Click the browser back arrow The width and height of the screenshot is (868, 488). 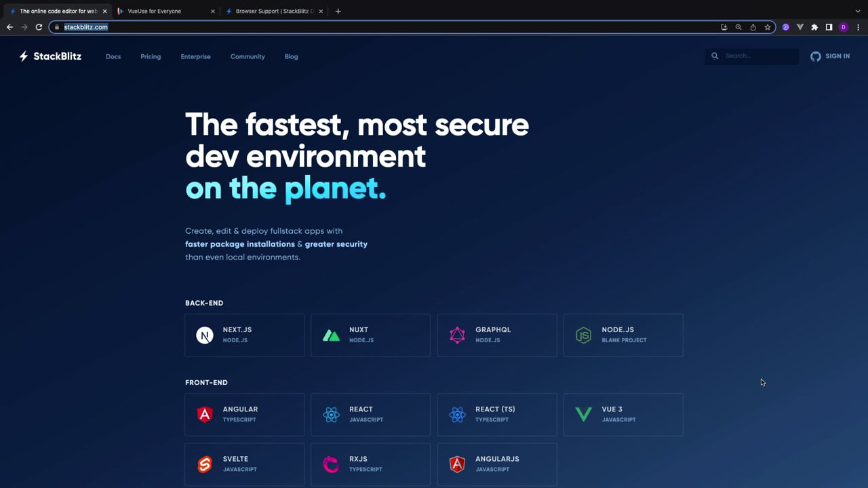[9, 27]
